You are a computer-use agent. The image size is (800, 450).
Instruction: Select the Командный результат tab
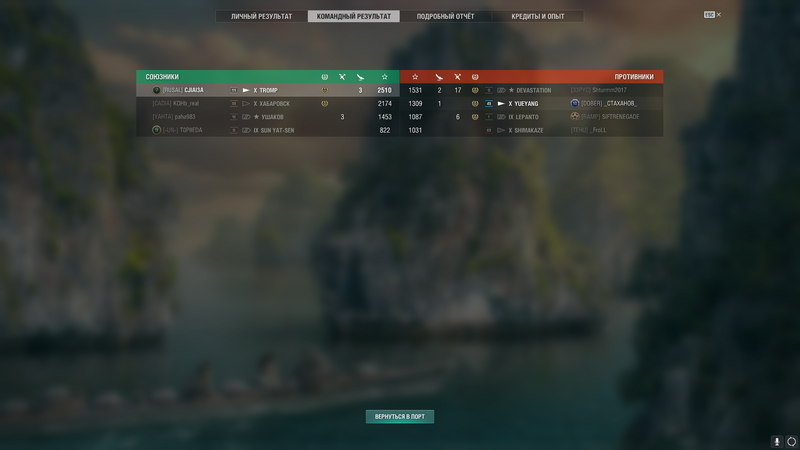coord(354,16)
